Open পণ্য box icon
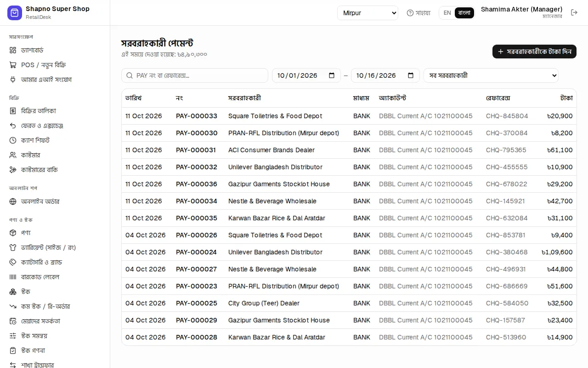Viewport: 588px width, 368px height. tap(13, 233)
